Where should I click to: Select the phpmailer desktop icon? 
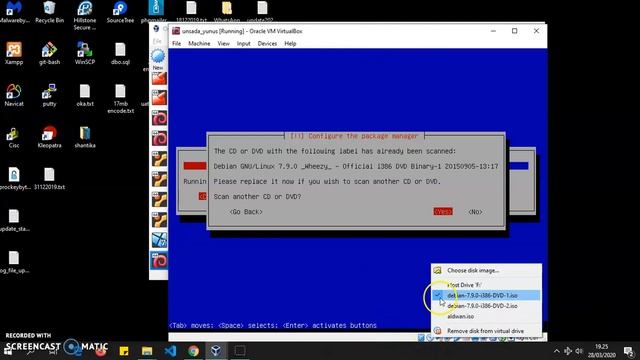pos(156,11)
